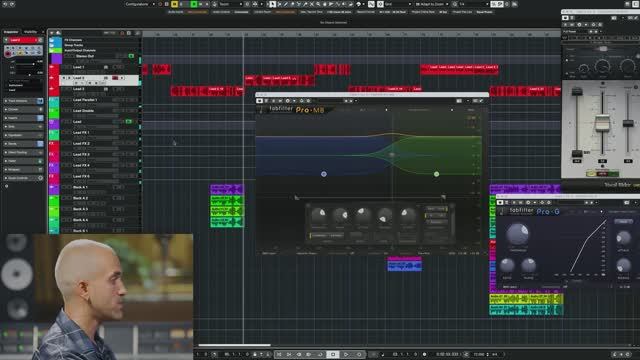This screenshot has height=360, width=640.
Task: Toggle the Track Versions indicator in inspector
Action: click(x=40, y=101)
